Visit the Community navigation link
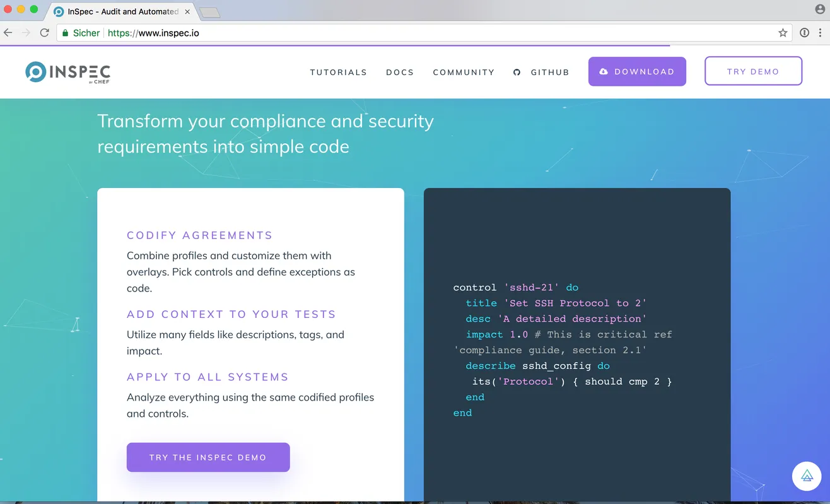Viewport: 830px width, 504px height. tap(464, 72)
